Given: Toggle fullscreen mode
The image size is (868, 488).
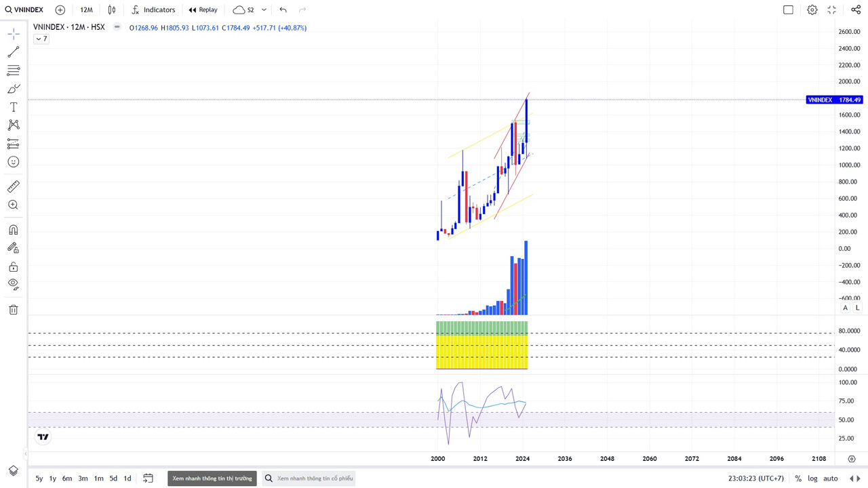Looking at the screenshot, I should pyautogui.click(x=831, y=9).
